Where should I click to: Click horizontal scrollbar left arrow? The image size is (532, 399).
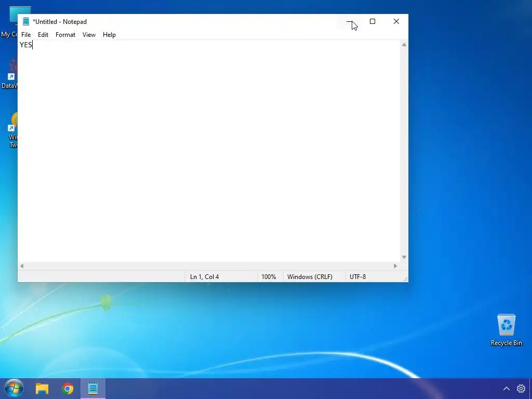pyautogui.click(x=22, y=266)
